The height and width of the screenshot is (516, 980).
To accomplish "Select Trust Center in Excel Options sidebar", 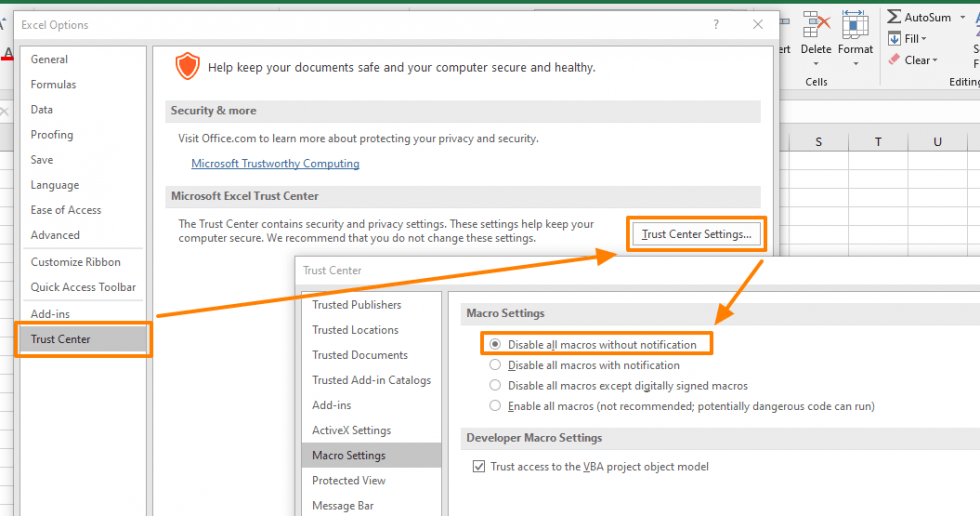I will pos(84,339).
